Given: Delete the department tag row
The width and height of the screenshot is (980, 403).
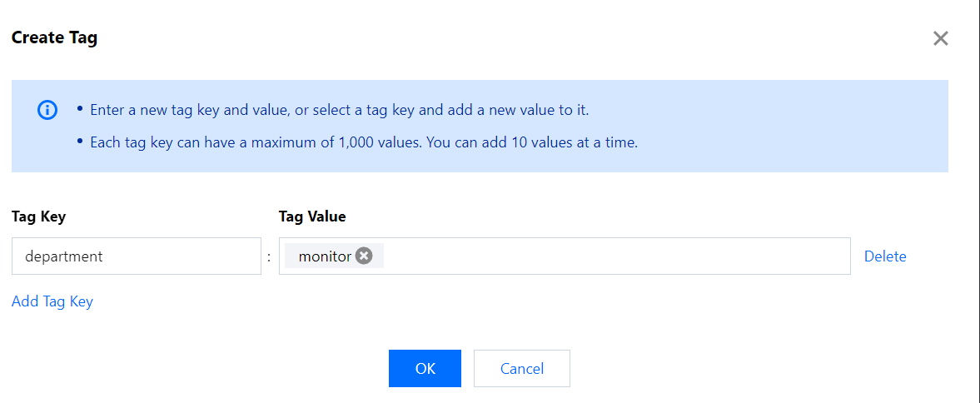Looking at the screenshot, I should click(x=884, y=256).
